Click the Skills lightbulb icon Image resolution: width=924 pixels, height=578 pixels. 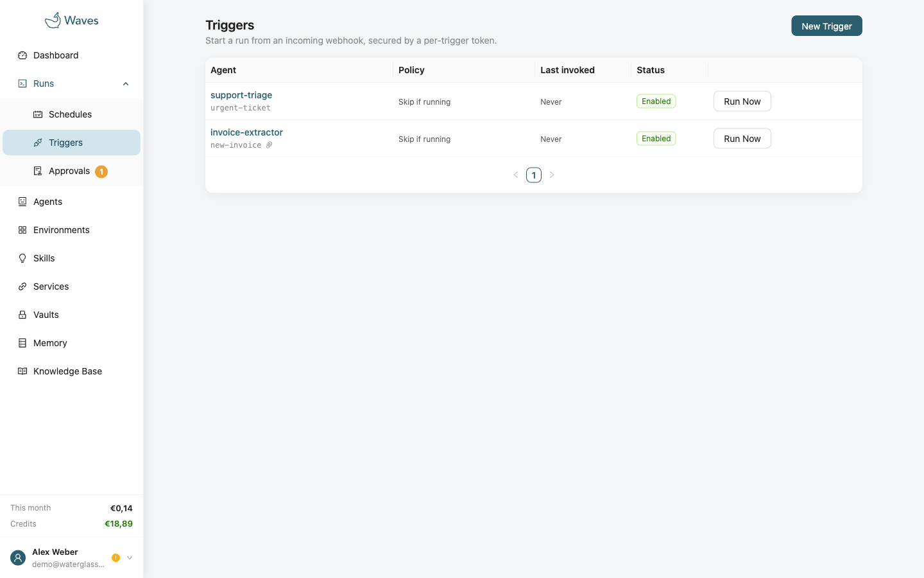[x=22, y=258]
